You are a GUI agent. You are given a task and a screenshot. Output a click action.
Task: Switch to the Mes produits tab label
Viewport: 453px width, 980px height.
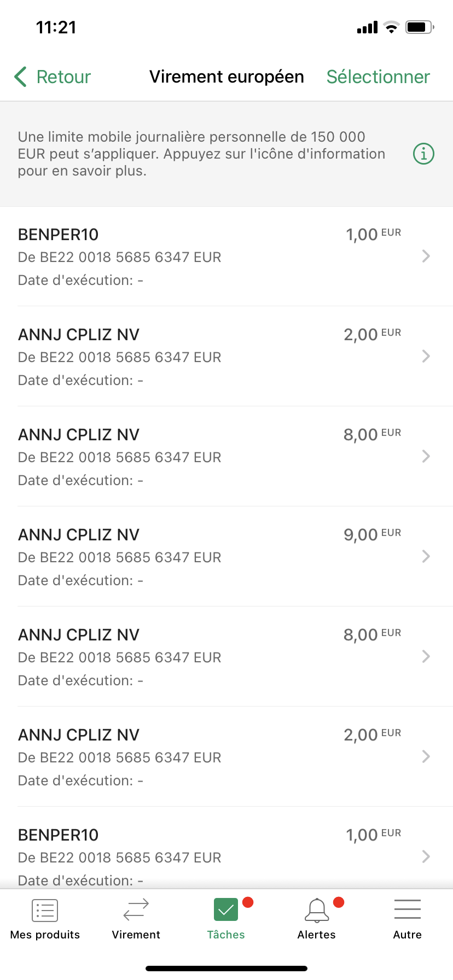point(45,935)
